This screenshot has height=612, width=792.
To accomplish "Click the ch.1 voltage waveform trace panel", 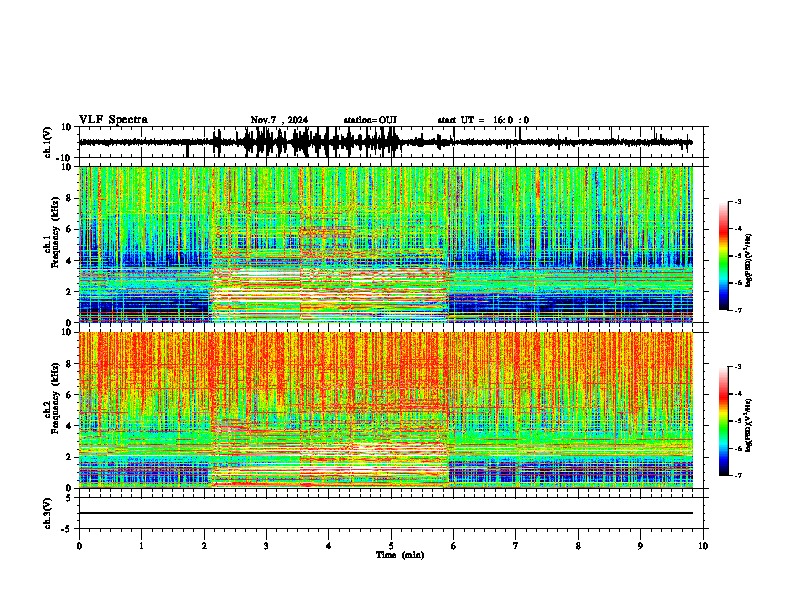I will coord(393,142).
